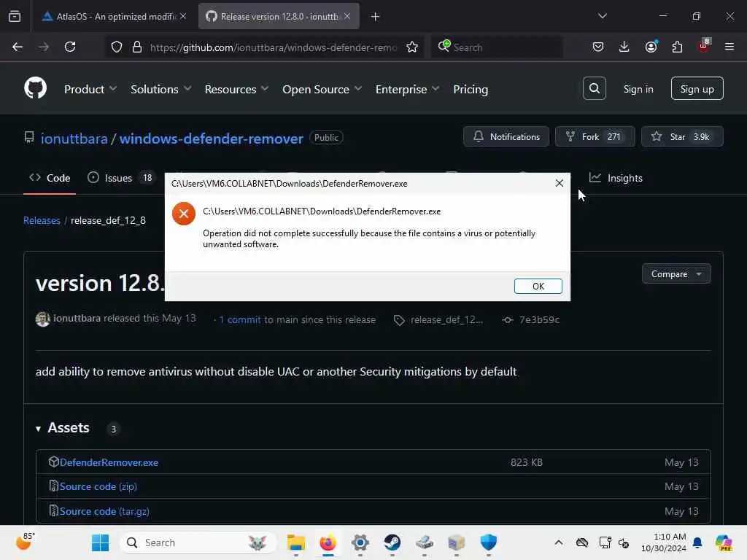
Task: Open the Windows Start menu
Action: tap(100, 542)
